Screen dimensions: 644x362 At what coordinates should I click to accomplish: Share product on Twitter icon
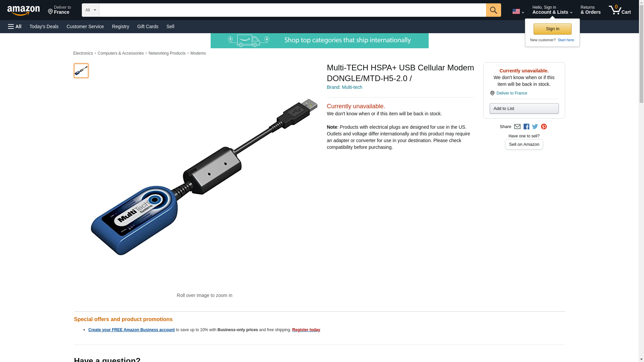point(535,127)
